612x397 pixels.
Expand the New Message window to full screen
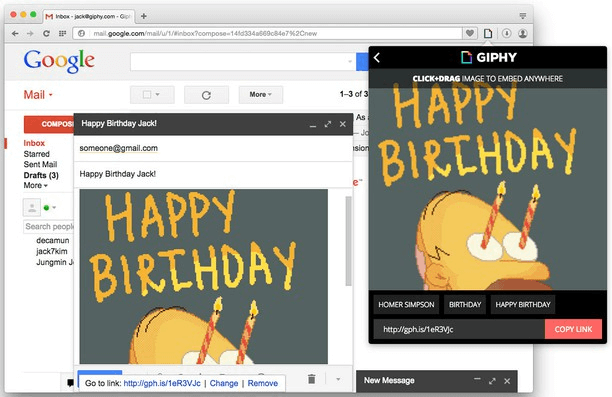tap(492, 381)
